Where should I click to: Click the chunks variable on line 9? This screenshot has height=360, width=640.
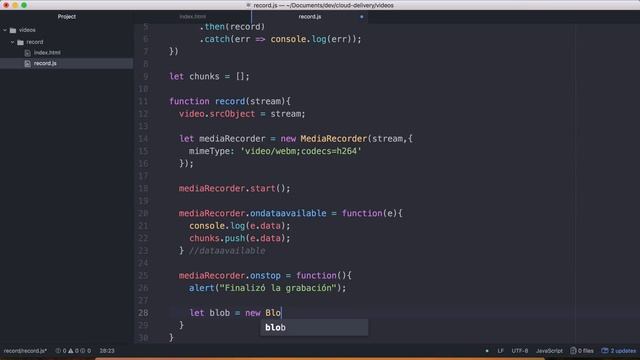(x=204, y=76)
